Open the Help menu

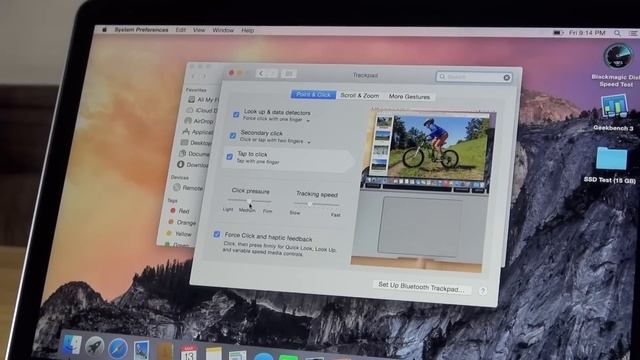(247, 30)
